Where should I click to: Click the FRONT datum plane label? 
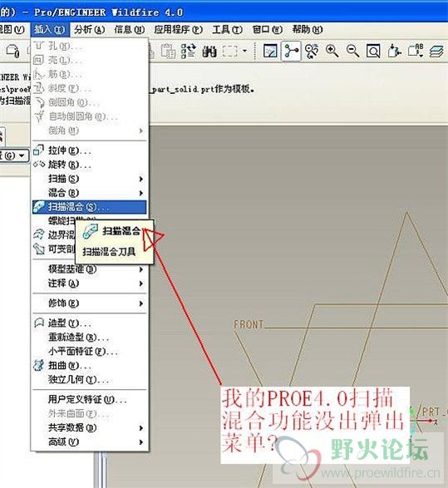(x=249, y=325)
